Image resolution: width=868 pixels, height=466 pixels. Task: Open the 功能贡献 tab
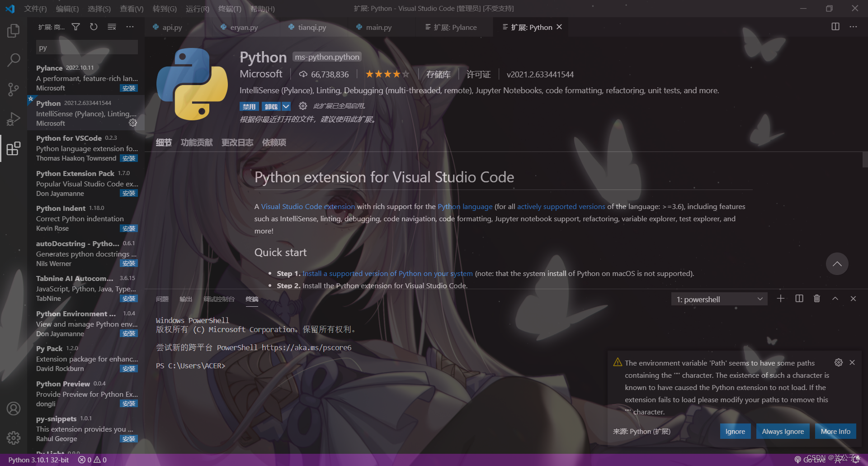tap(197, 143)
